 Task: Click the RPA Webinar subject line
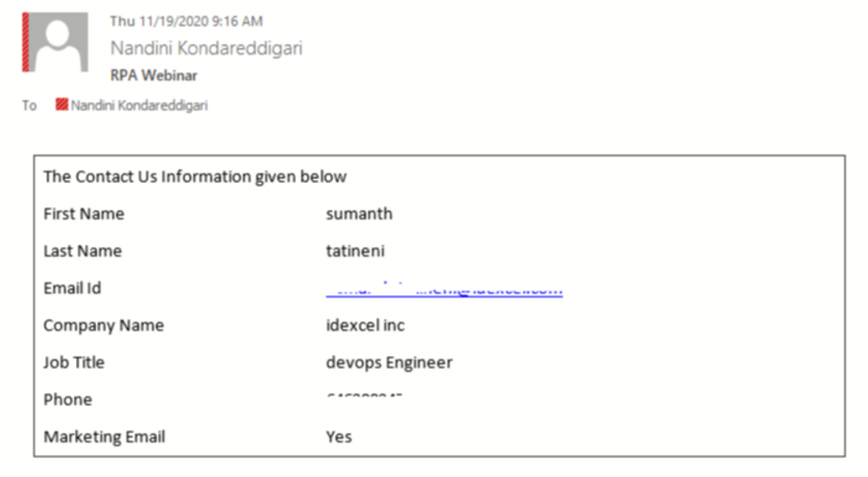154,75
